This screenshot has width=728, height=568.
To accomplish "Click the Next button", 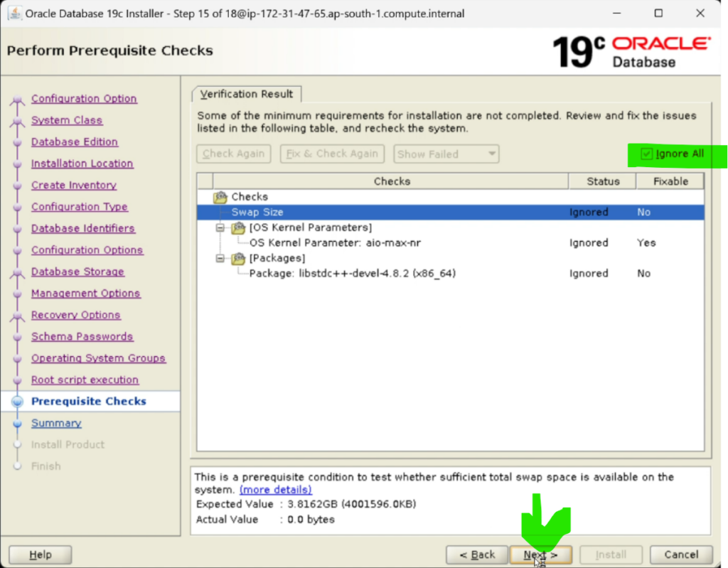I will [x=540, y=554].
